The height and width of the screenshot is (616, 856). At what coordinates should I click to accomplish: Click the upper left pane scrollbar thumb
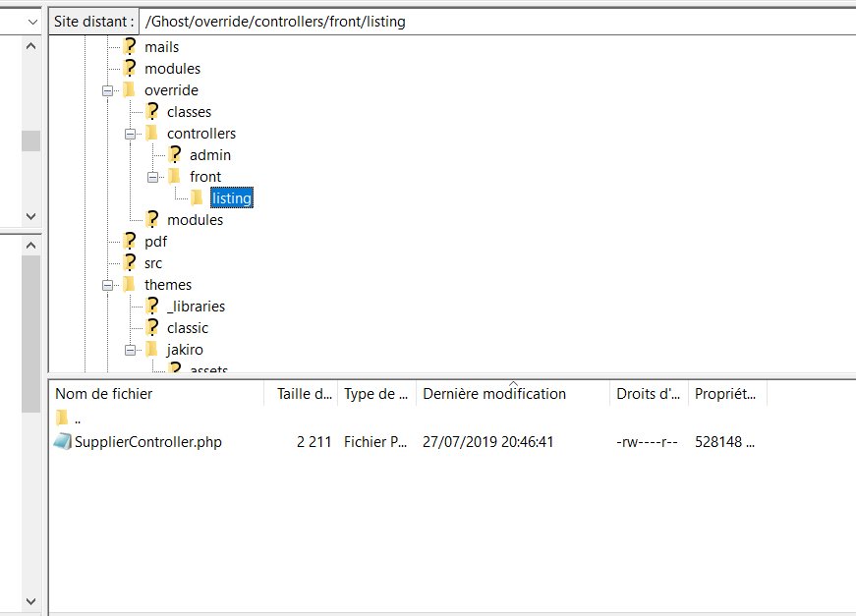31,140
